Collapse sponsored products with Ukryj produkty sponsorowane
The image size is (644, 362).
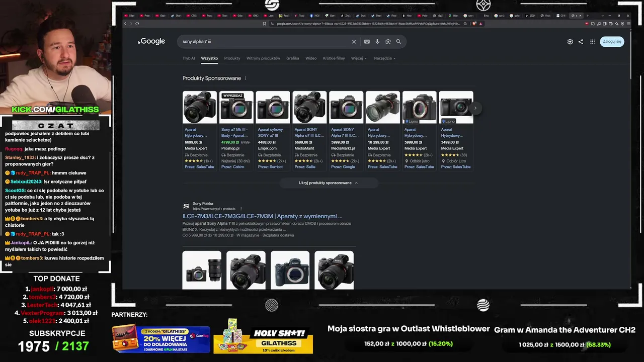coord(329,183)
